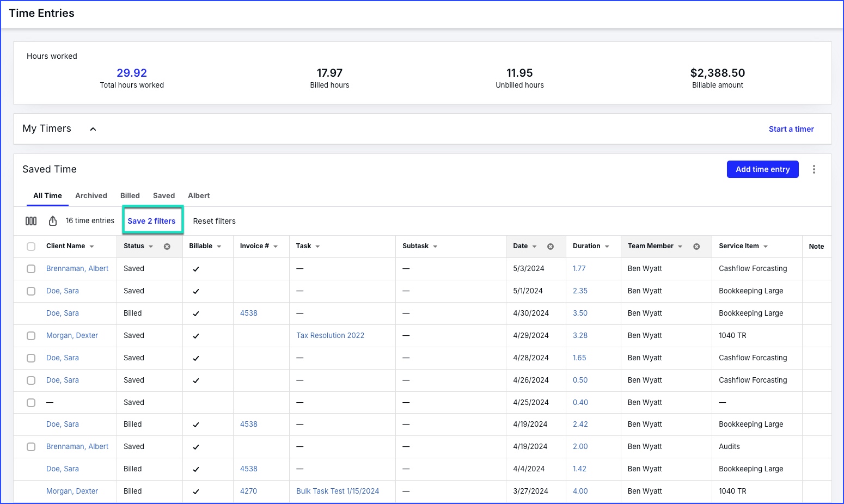
Task: Click Reset filters
Action: [215, 221]
